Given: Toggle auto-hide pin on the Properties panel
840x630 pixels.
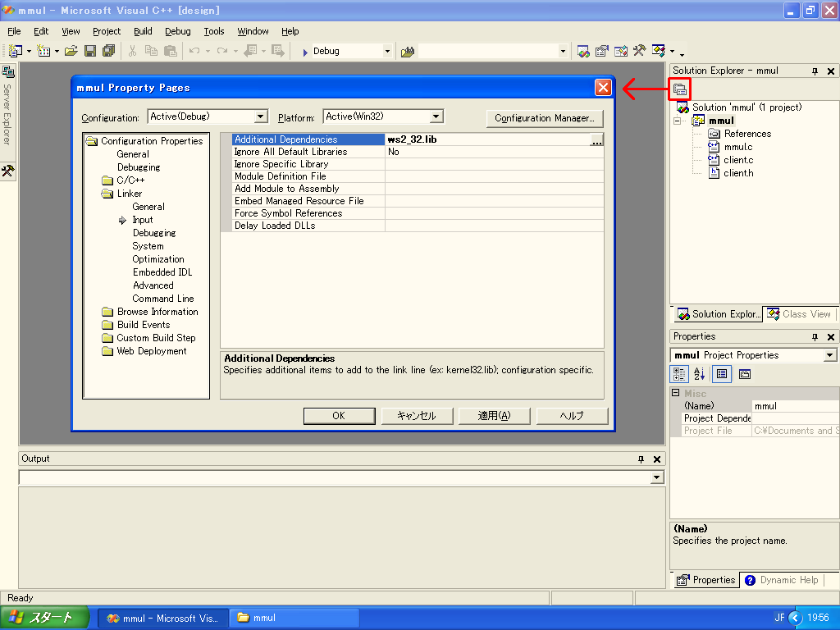Looking at the screenshot, I should tap(815, 336).
